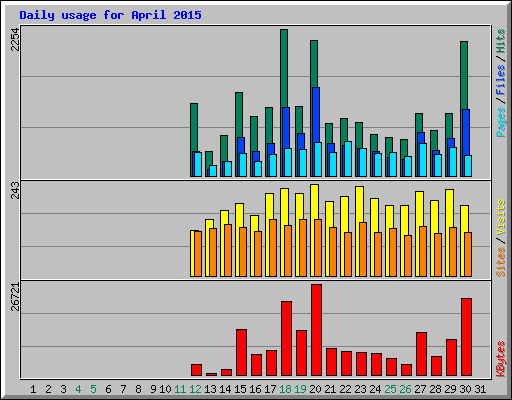Image resolution: width=512 pixels, height=400 pixels.
Task: Click the day 10 axis label
Action: tap(165, 389)
